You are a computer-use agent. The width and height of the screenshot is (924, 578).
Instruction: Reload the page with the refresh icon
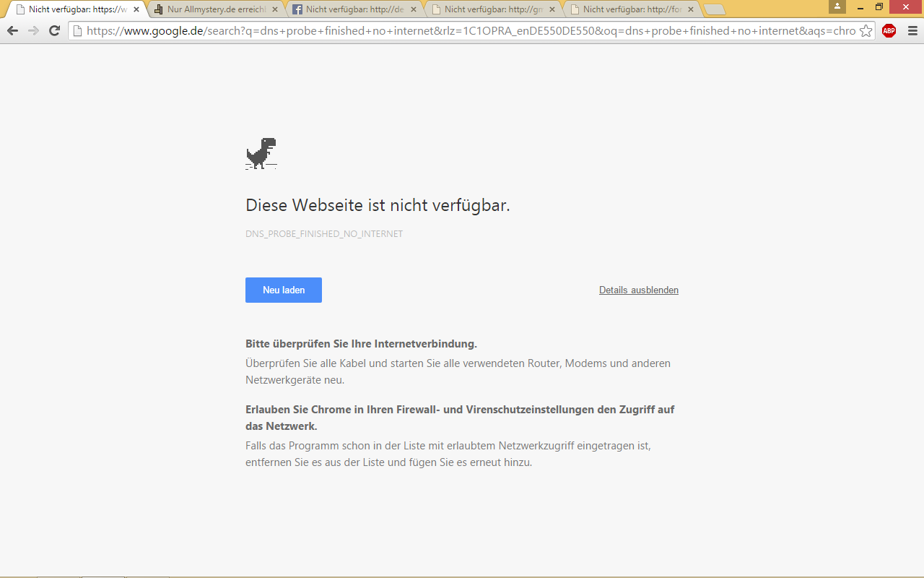pos(54,31)
